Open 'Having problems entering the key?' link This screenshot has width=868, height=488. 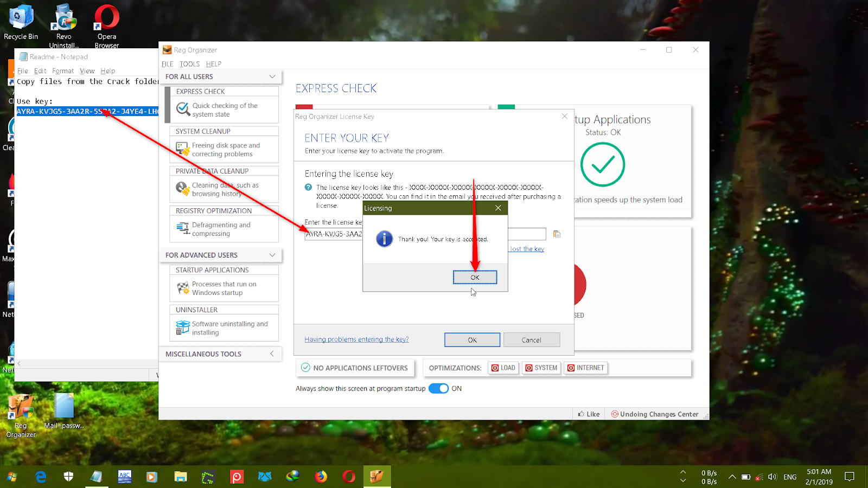pos(356,339)
